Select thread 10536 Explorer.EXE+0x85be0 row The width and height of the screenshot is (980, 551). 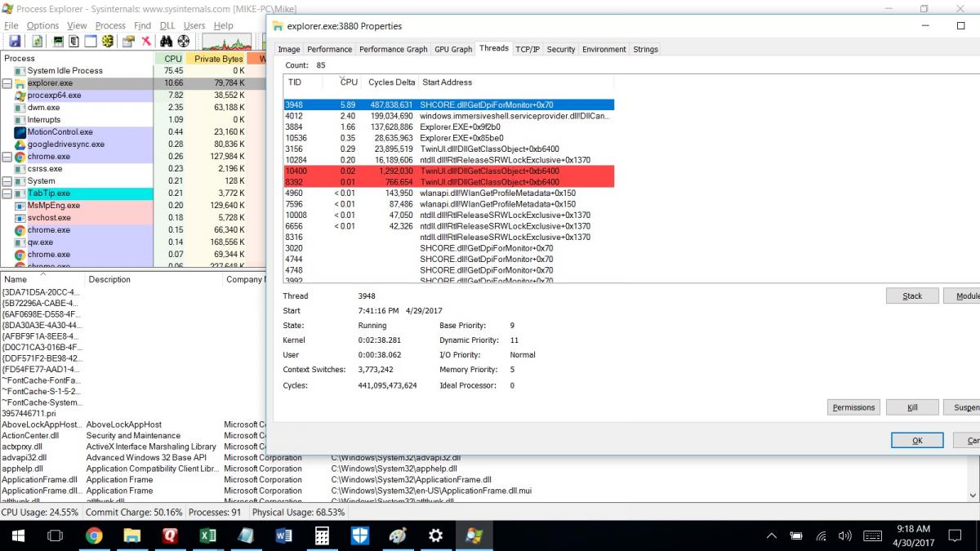(448, 138)
